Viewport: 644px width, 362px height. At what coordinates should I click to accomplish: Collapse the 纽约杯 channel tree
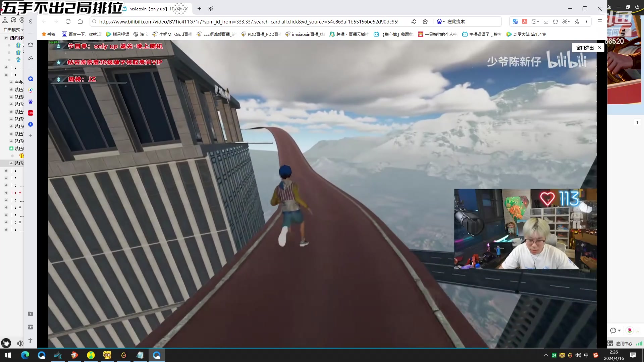click(6, 38)
